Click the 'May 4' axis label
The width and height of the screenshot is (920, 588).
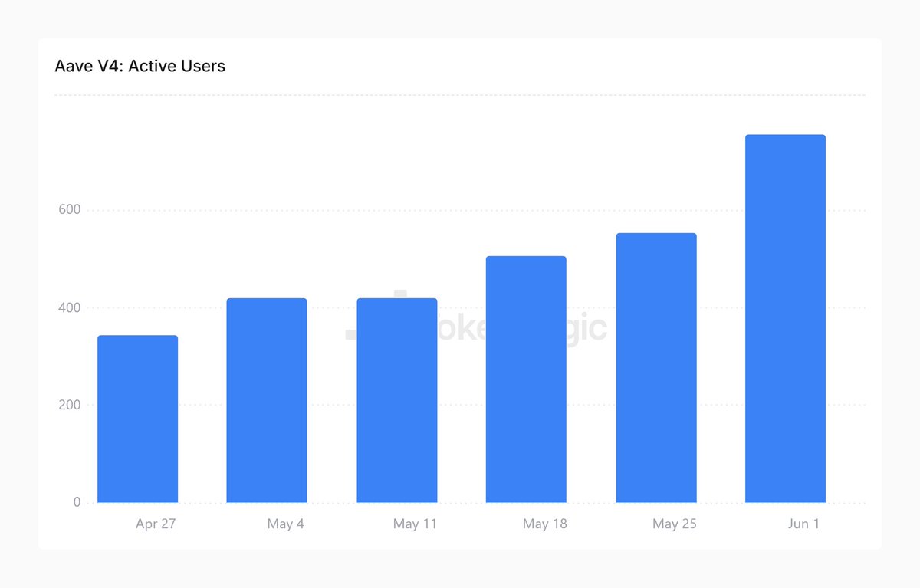point(285,524)
